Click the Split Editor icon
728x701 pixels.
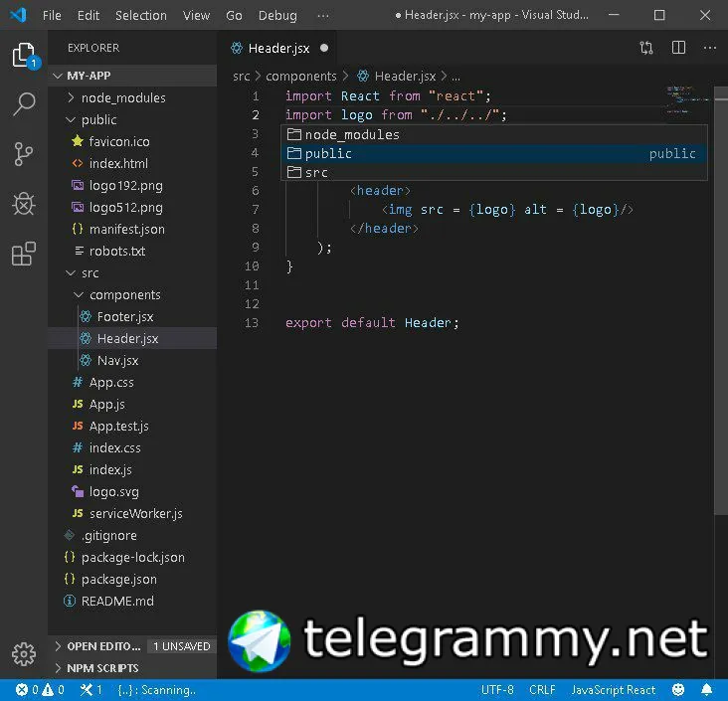678,48
